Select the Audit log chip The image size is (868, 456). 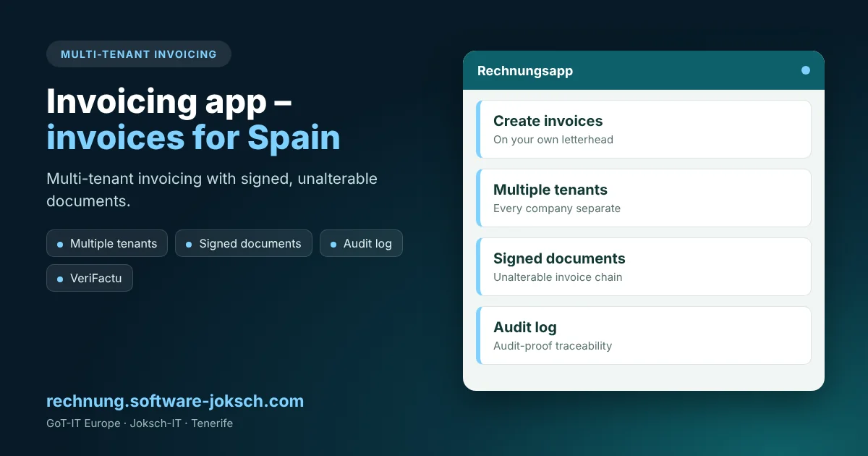361,243
